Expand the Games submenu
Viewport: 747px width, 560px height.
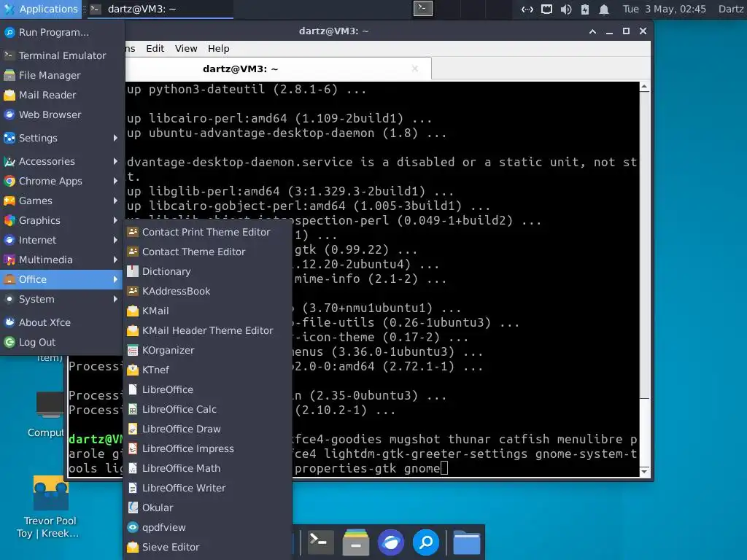[x=62, y=201]
